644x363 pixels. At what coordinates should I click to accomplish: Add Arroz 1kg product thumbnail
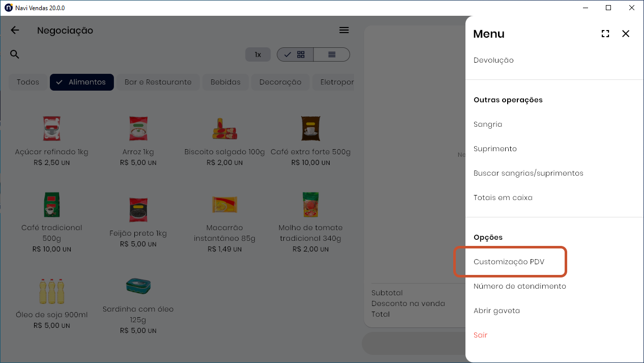coord(138,129)
